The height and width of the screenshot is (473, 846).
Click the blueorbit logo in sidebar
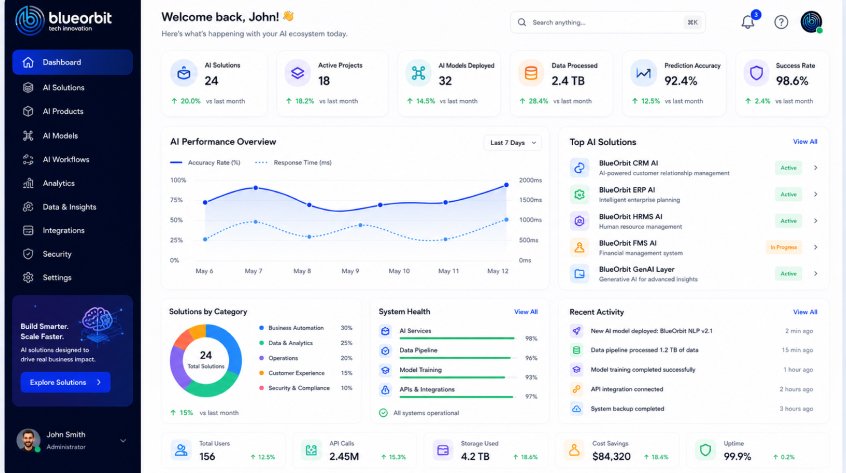[63, 20]
